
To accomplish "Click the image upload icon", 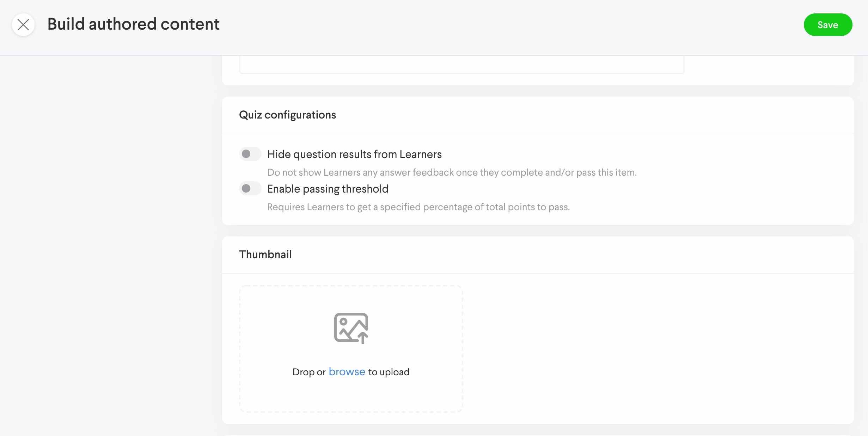I will (x=351, y=328).
